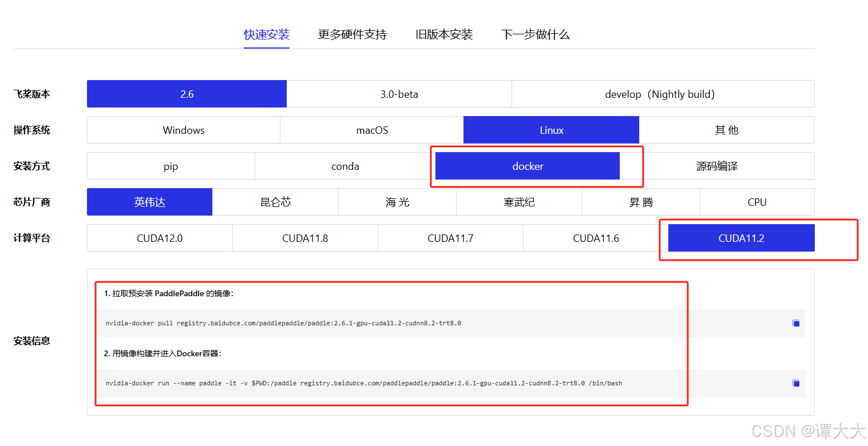Select 其他 in the operating system row
868x446 pixels.
pos(726,130)
